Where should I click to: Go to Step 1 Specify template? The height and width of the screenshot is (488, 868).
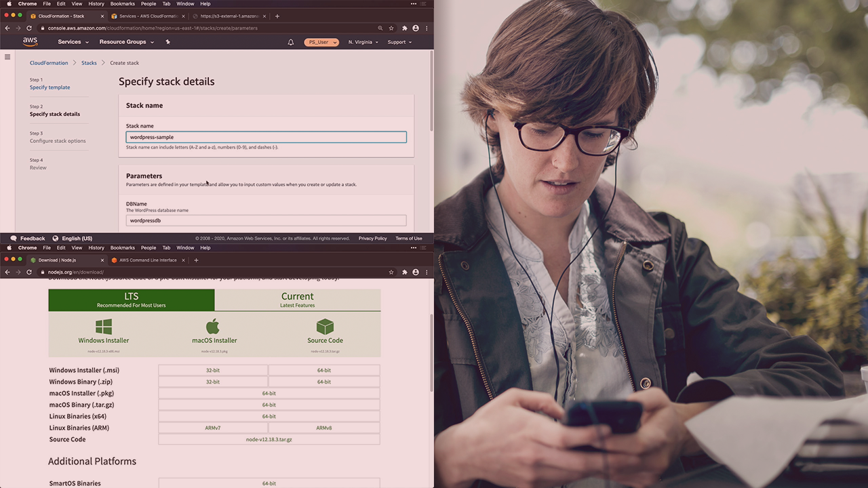(x=50, y=87)
